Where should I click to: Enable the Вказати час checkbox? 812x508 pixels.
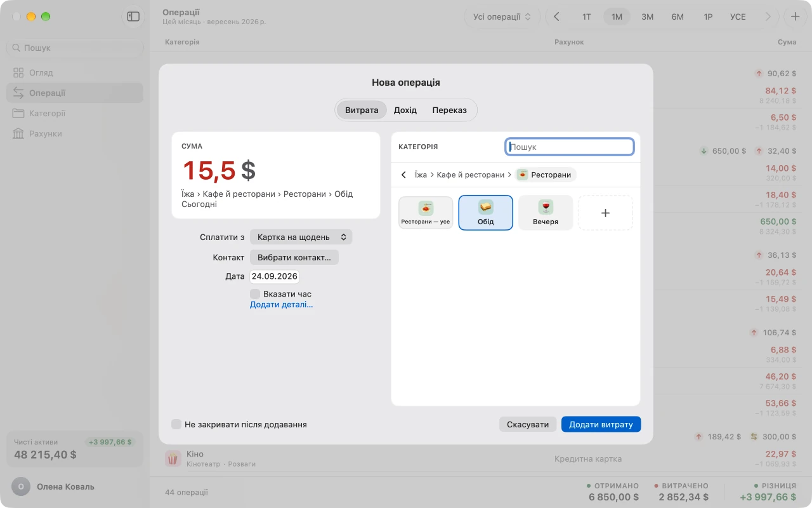[x=255, y=294]
